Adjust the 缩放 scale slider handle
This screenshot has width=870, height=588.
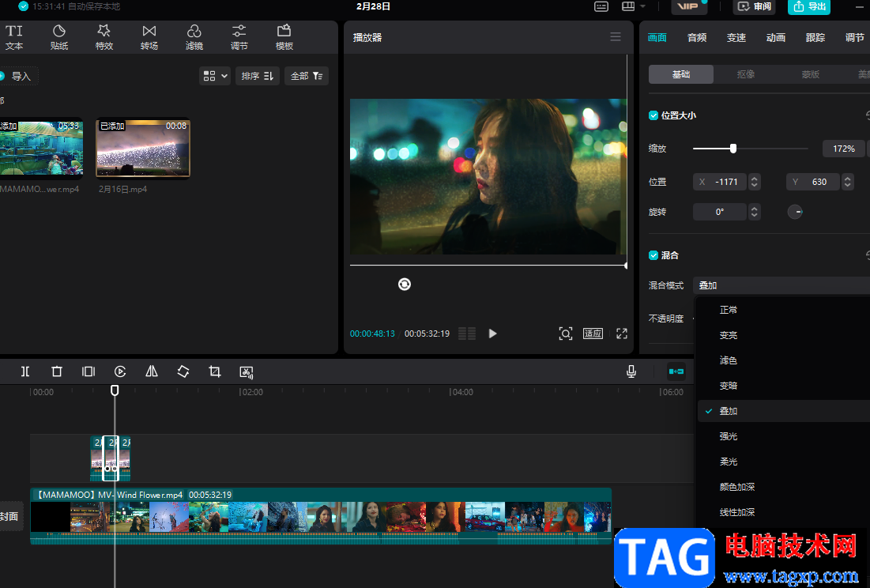[733, 148]
